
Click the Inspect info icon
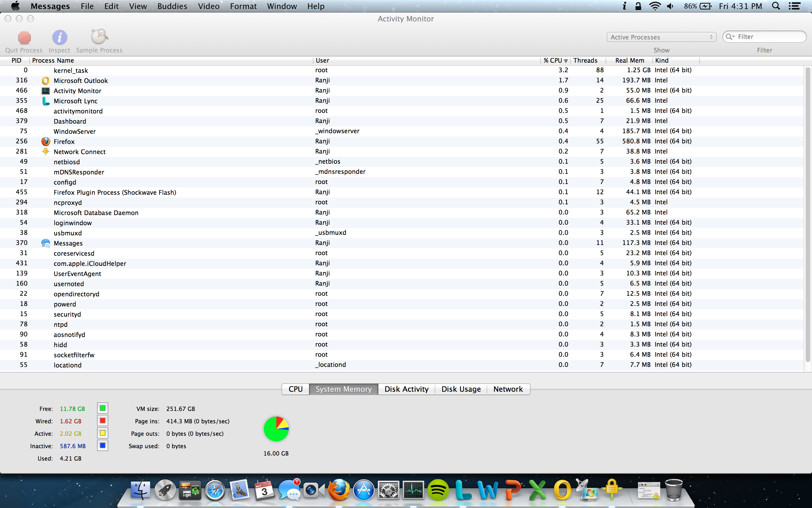tap(59, 37)
